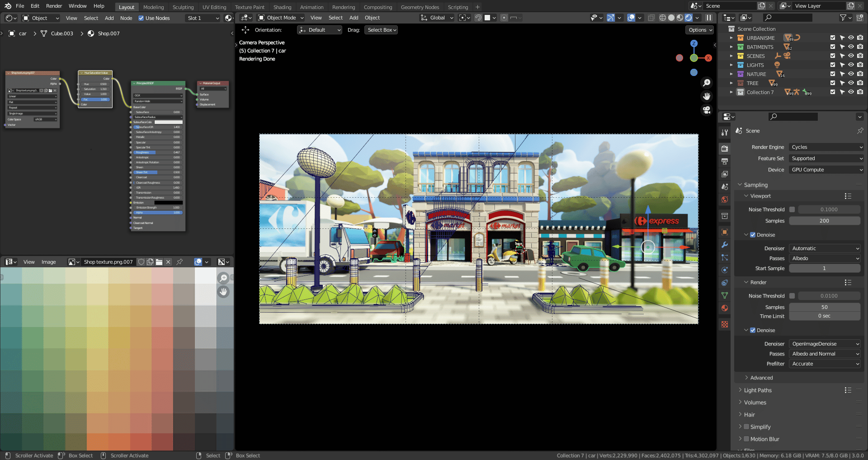868x460 pixels.
Task: Hide the LIGHTS collection in viewport
Action: (x=851, y=65)
